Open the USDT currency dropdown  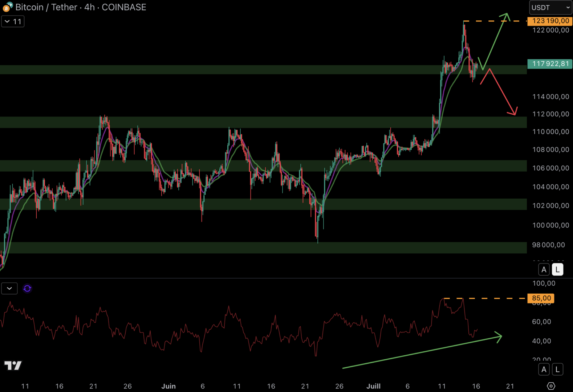[x=551, y=8]
